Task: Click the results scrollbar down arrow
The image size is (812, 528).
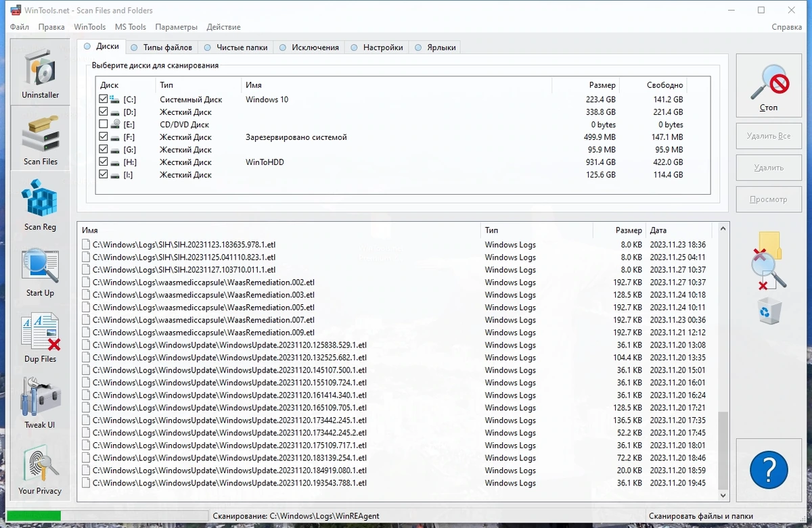Action: (x=723, y=496)
